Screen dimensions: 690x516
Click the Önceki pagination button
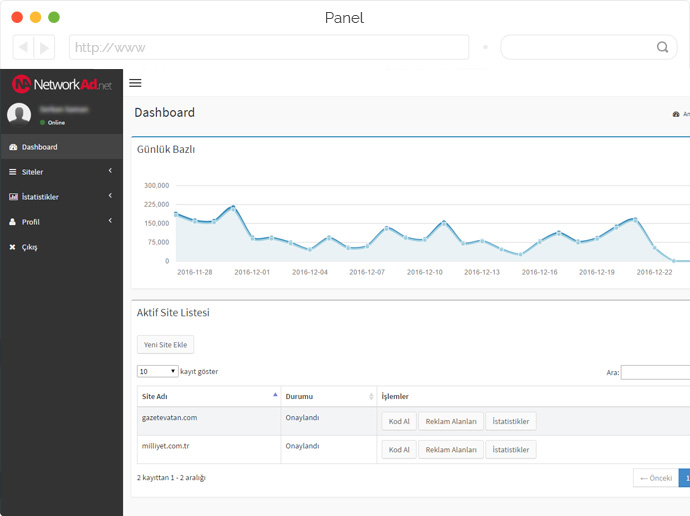(656, 478)
